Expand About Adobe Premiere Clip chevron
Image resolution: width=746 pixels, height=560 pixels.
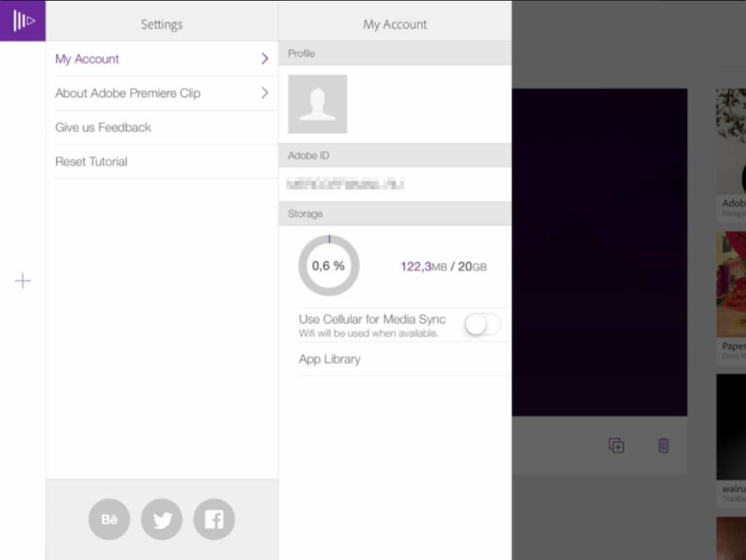pyautogui.click(x=265, y=93)
